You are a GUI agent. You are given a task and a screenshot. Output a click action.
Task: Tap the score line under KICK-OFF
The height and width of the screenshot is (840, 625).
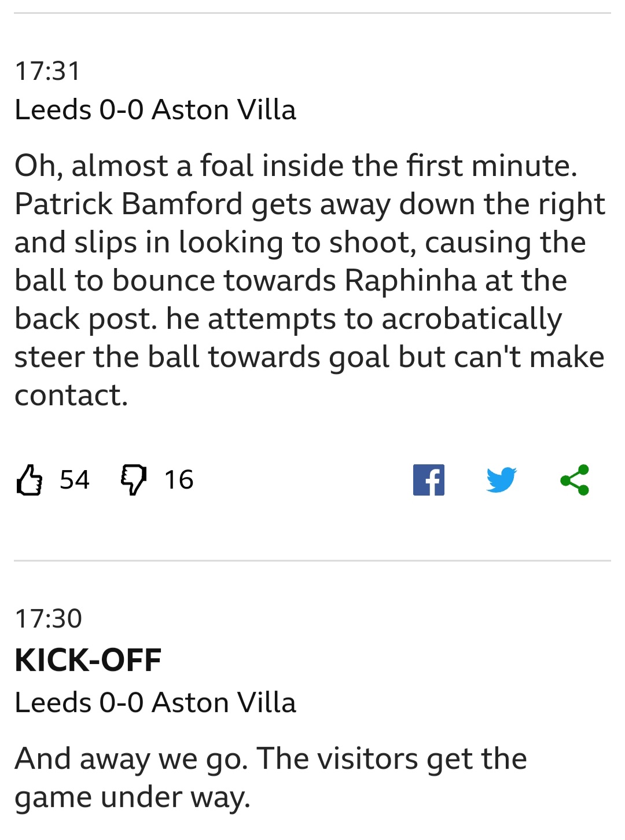[x=155, y=702]
